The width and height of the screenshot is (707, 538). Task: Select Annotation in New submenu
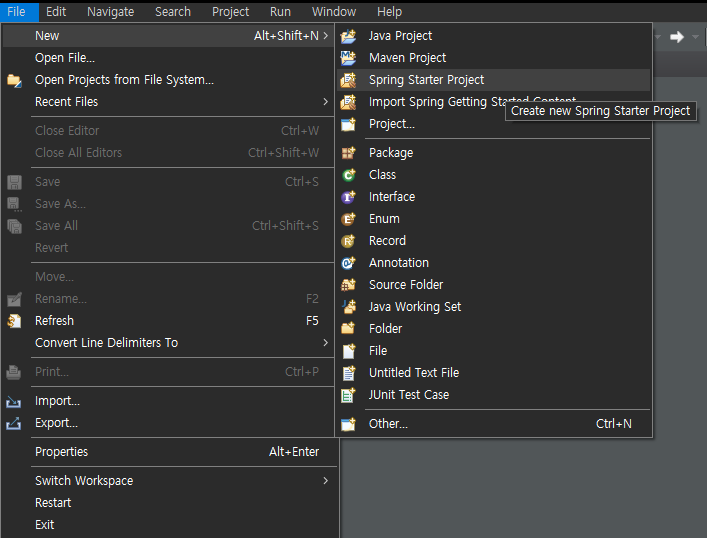pyautogui.click(x=493, y=263)
